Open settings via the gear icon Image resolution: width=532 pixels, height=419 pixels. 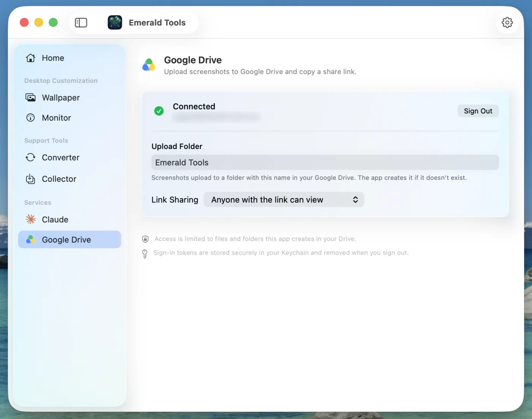click(507, 22)
